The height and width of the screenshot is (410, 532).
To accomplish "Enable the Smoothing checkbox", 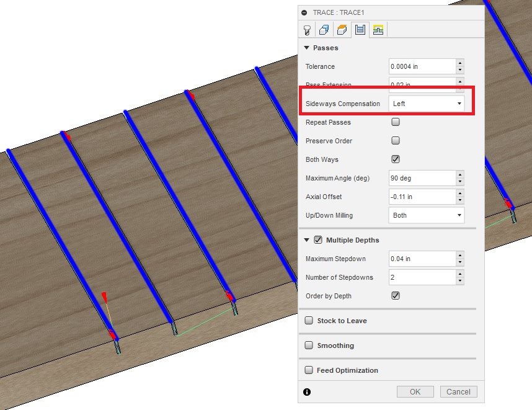I will pyautogui.click(x=309, y=345).
